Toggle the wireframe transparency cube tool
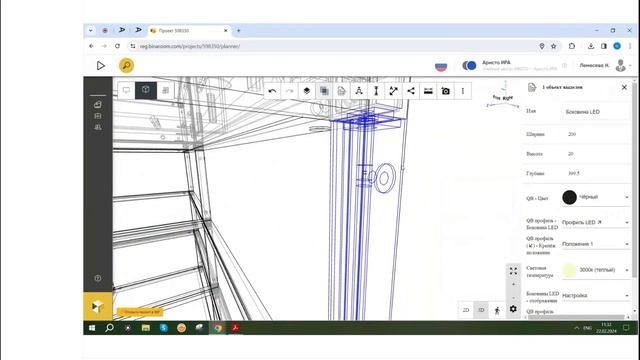This screenshot has height=360, width=640. point(324,91)
